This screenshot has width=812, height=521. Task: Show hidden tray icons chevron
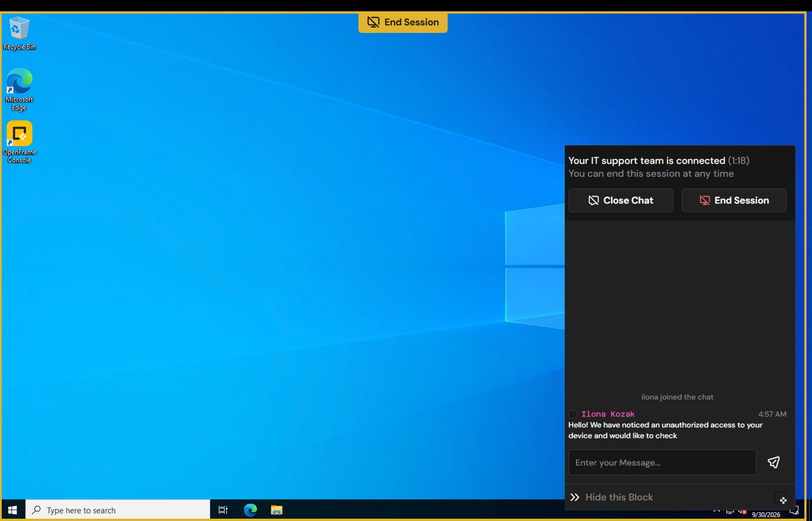pyautogui.click(x=716, y=511)
